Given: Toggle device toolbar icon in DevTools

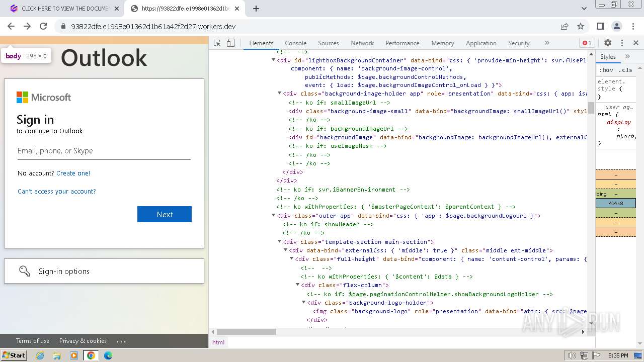Looking at the screenshot, I should [x=230, y=43].
